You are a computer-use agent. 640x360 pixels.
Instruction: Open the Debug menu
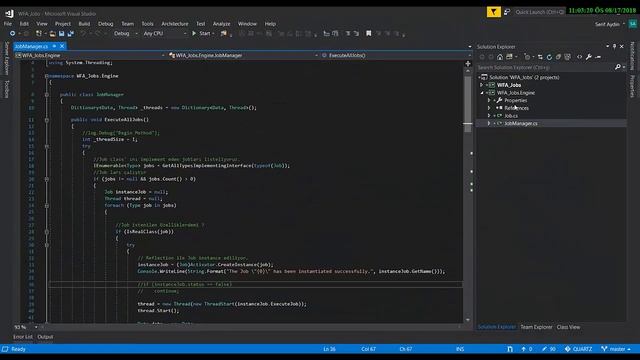[106, 24]
